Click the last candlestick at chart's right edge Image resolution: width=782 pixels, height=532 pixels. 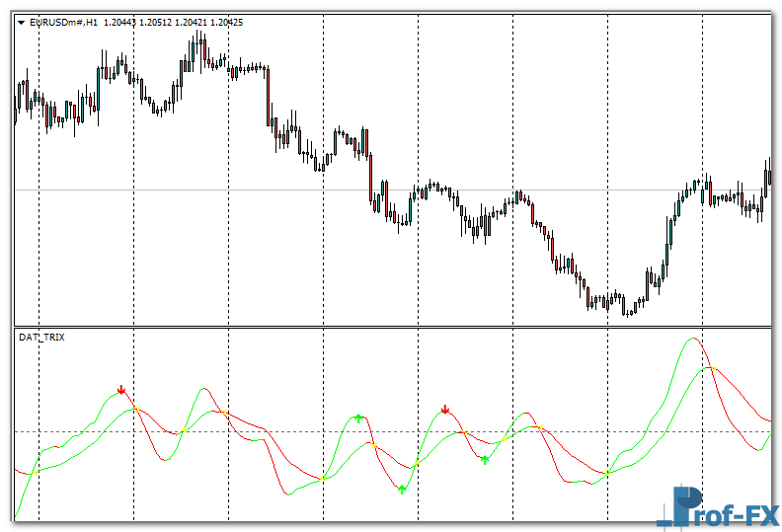[x=768, y=175]
